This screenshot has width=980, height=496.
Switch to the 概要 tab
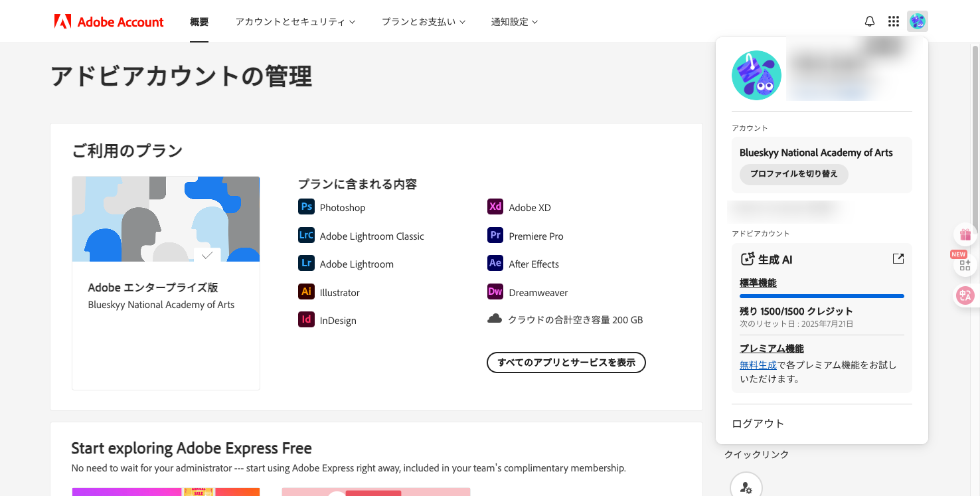(x=199, y=21)
